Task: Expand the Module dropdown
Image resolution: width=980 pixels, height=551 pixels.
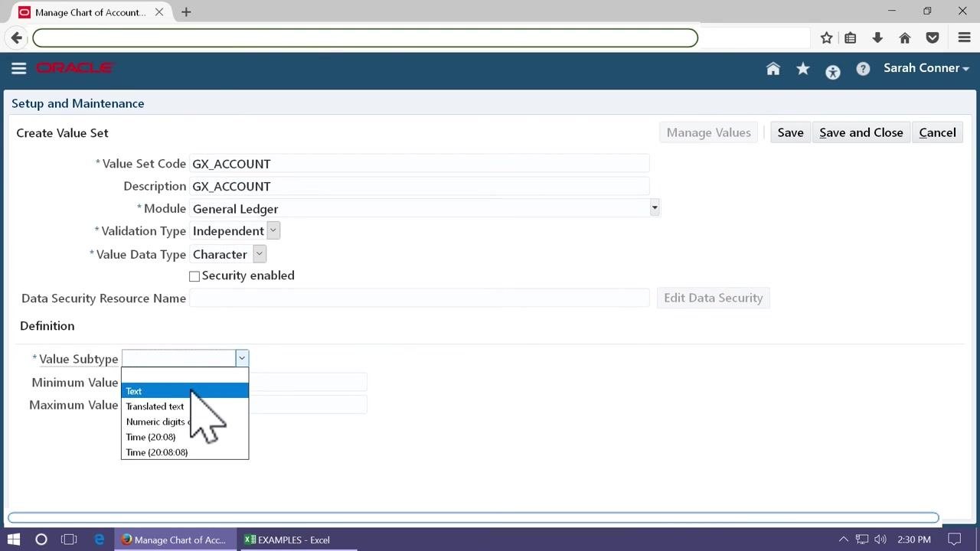Action: point(655,208)
